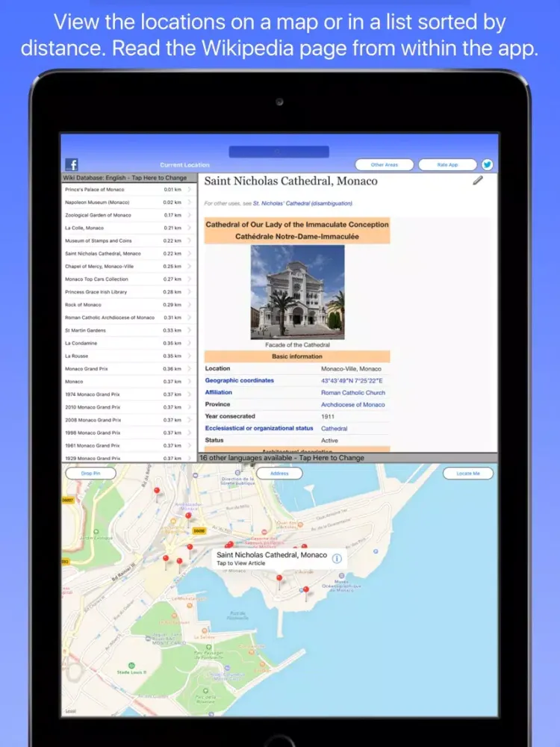
Task: Tap the Stade Louis II map marker
Action: (131, 665)
